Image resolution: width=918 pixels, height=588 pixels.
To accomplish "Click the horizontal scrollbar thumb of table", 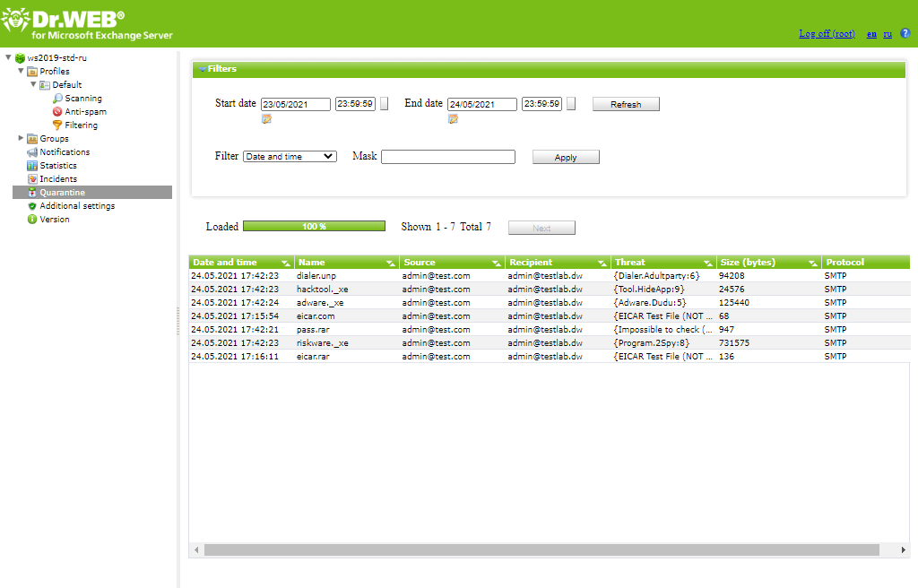I will pyautogui.click(x=541, y=550).
